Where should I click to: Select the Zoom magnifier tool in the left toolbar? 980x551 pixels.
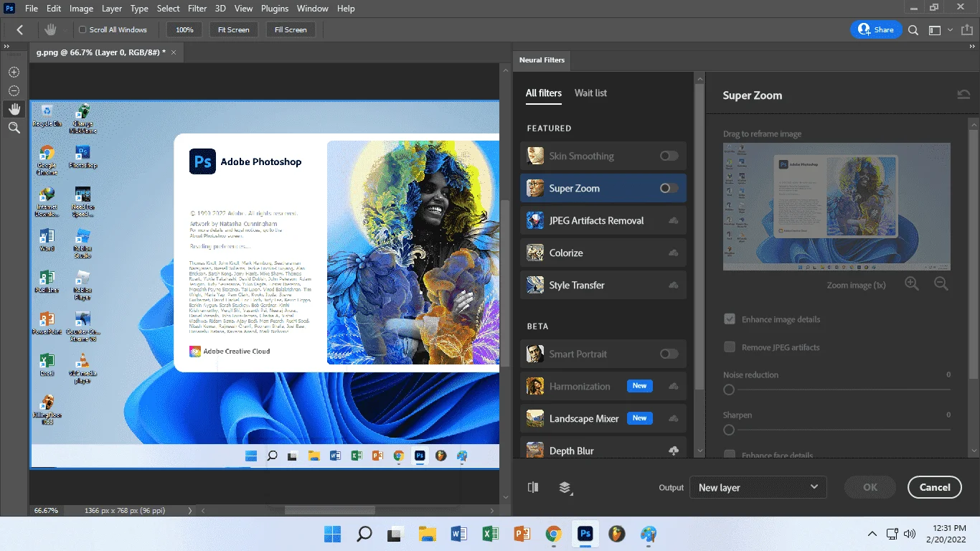[14, 128]
